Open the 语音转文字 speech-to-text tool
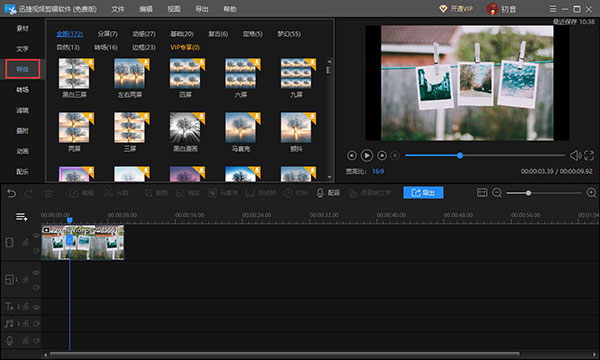 (370, 193)
